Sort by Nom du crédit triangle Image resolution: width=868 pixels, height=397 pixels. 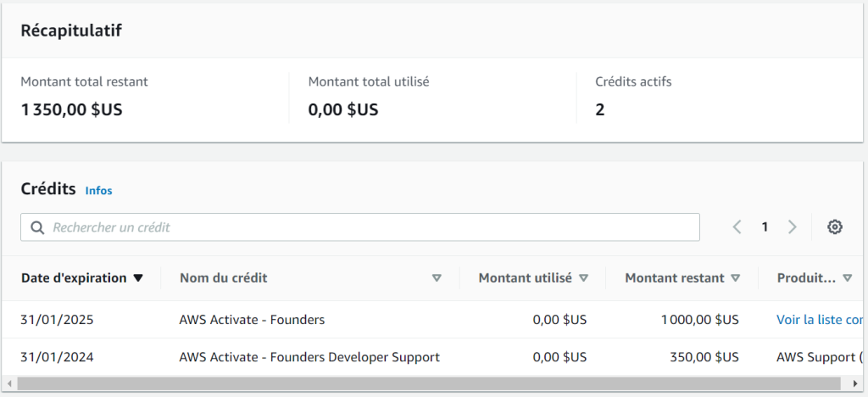437,278
